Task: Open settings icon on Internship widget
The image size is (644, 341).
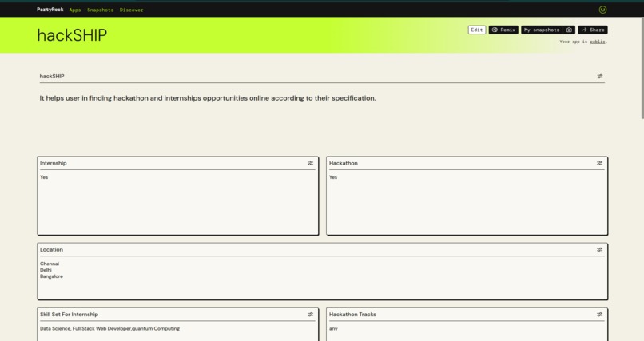Action: pos(311,164)
